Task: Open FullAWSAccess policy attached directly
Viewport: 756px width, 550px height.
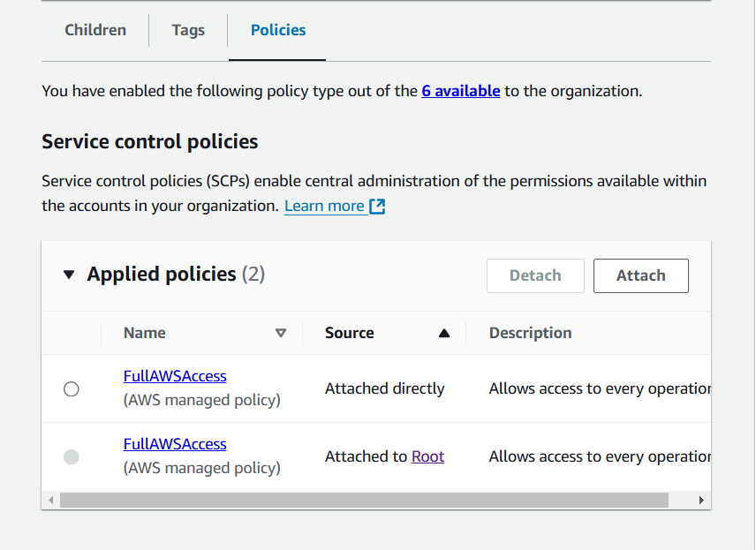Action: tap(175, 376)
